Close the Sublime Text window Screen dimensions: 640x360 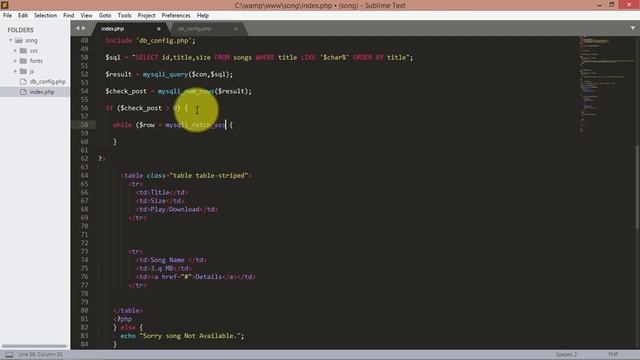coord(629,5)
